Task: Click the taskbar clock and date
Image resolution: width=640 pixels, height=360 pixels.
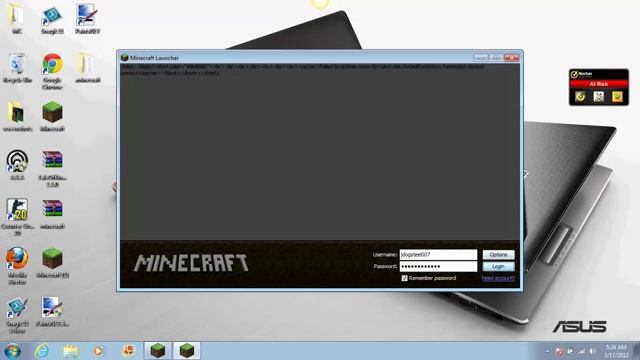Action: (x=616, y=351)
